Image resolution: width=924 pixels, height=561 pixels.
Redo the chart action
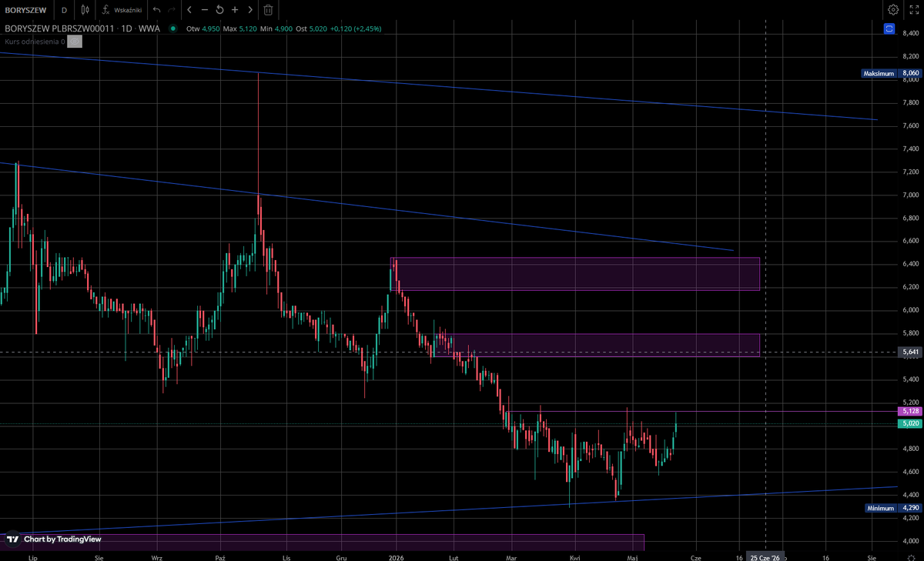[172, 10]
